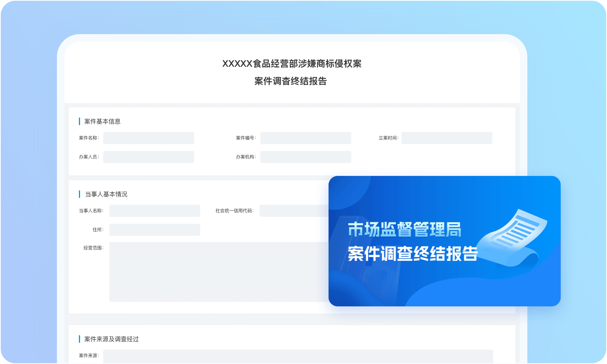
Task: Click the 当事人名称 input field
Action: click(154, 211)
